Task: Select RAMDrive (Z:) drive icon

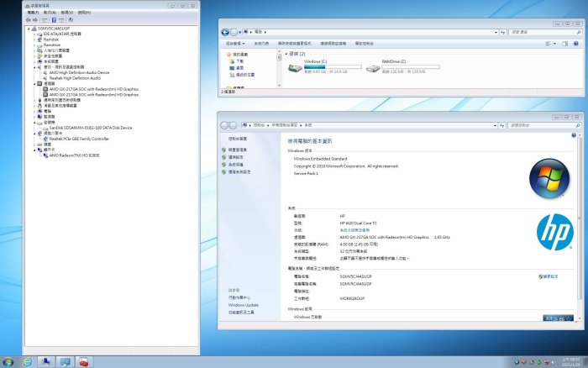Action: (x=373, y=68)
